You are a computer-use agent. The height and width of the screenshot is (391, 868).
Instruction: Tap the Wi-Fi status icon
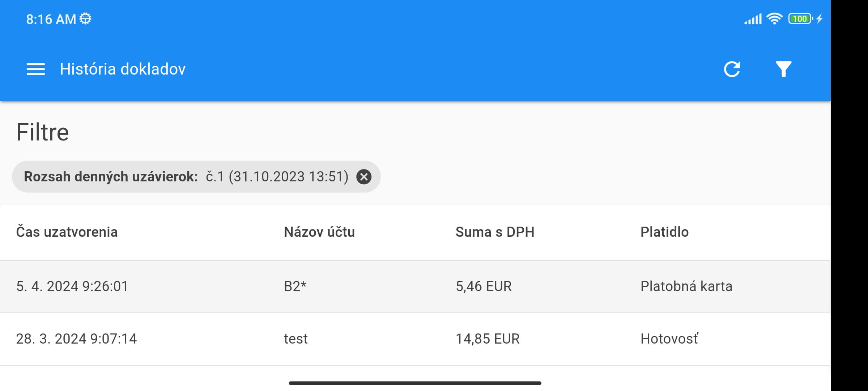(774, 18)
